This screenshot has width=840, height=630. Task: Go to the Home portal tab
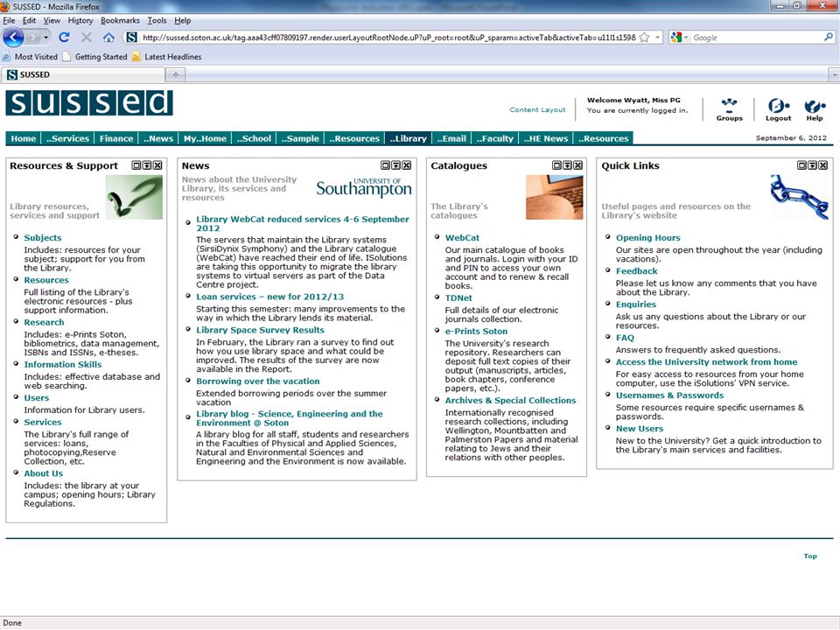click(24, 138)
